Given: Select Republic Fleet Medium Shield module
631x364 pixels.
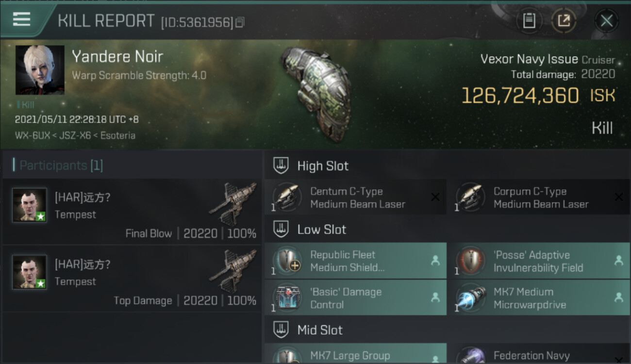Looking at the screenshot, I should 355,261.
